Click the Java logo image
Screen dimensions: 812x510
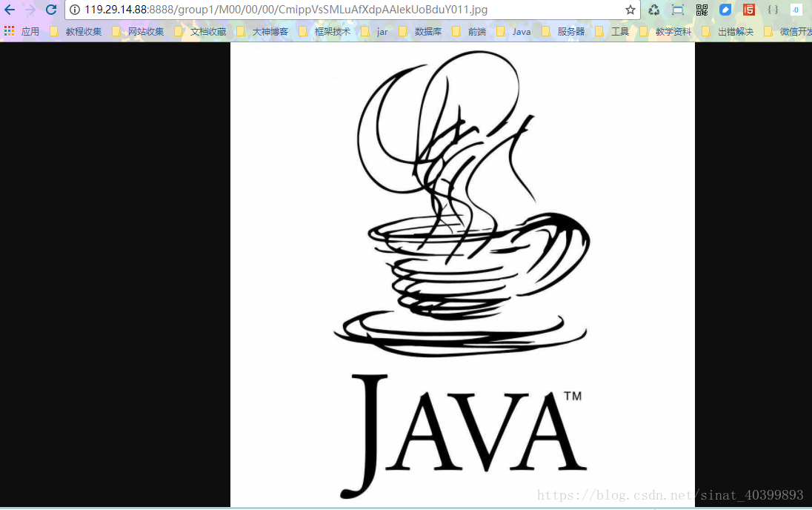click(x=462, y=275)
